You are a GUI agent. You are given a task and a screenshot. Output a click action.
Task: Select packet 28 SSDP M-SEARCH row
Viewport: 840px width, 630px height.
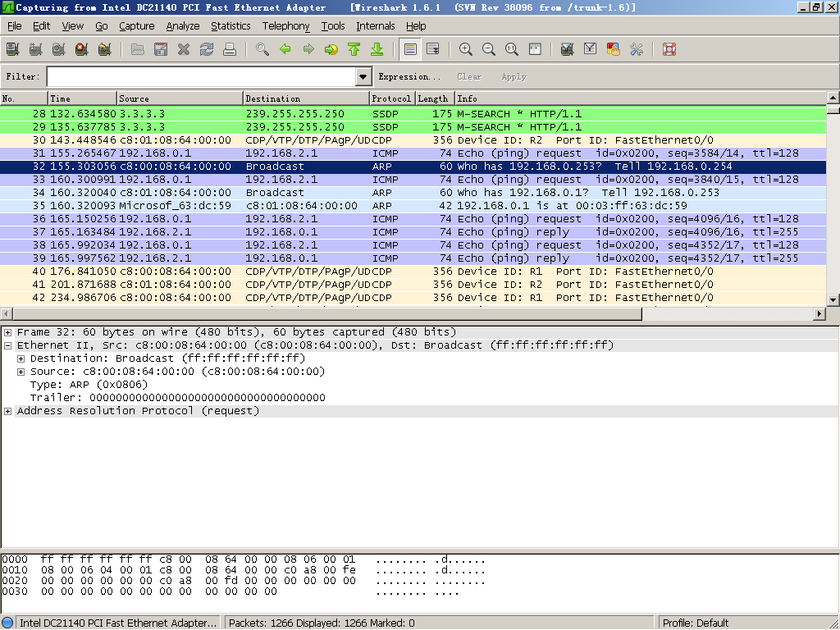point(413,113)
